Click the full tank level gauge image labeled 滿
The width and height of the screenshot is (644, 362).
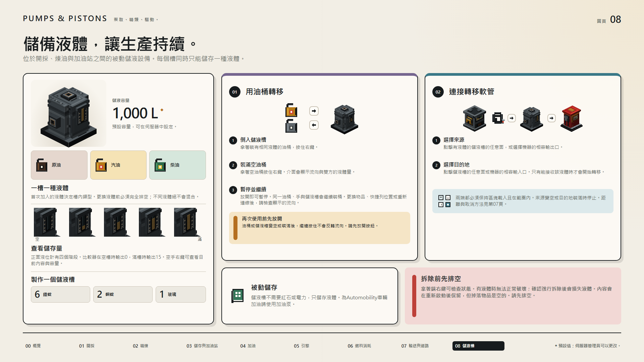pyautogui.click(x=187, y=222)
